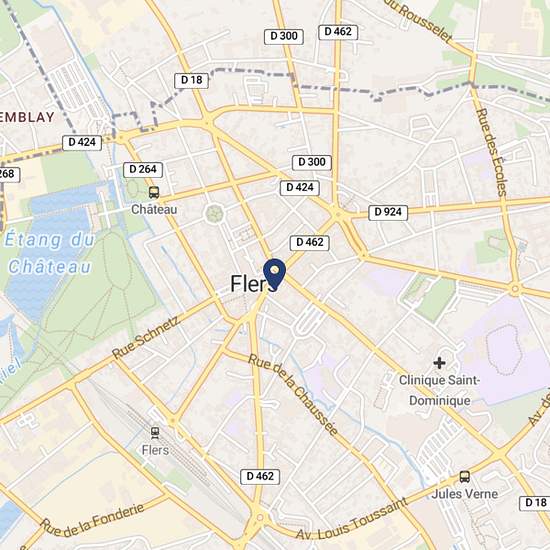Click the D 462 shield at bottom
Screen dimensions: 550x550
pyautogui.click(x=260, y=476)
